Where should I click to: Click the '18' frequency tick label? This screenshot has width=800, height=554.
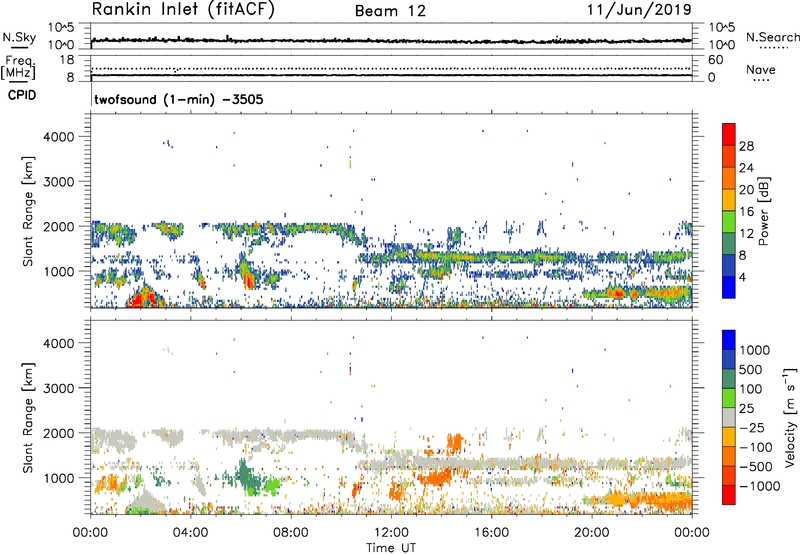pos(67,60)
